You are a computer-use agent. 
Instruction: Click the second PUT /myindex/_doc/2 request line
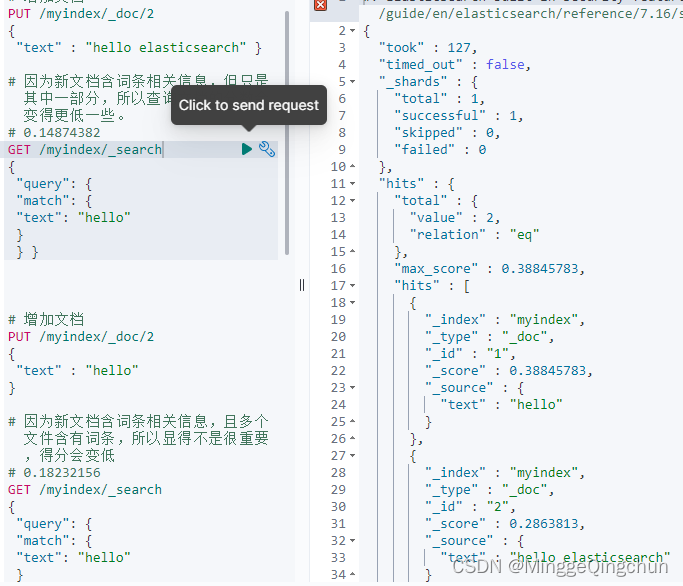tap(81, 337)
